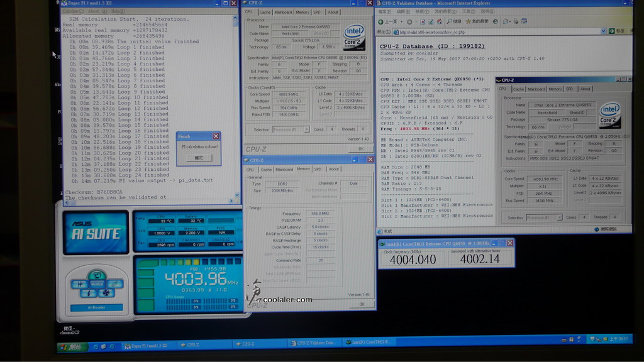The width and height of the screenshot is (644, 362).
Task: Select CPU tab in lower CPU-Z window
Action: click(250, 170)
